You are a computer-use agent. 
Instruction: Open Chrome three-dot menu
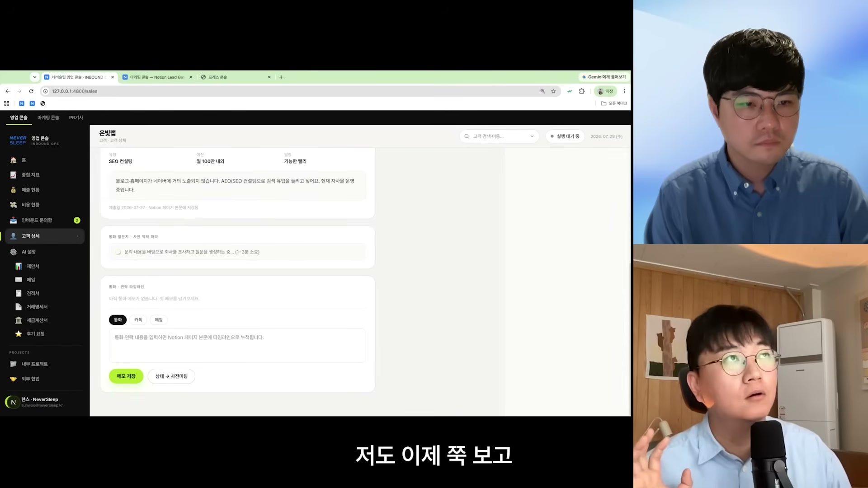coord(624,91)
